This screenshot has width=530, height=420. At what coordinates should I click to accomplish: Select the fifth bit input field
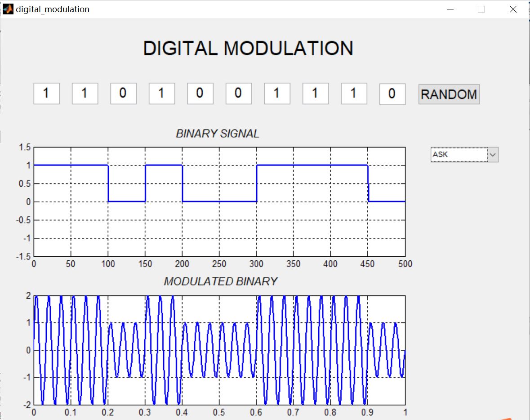pos(200,94)
